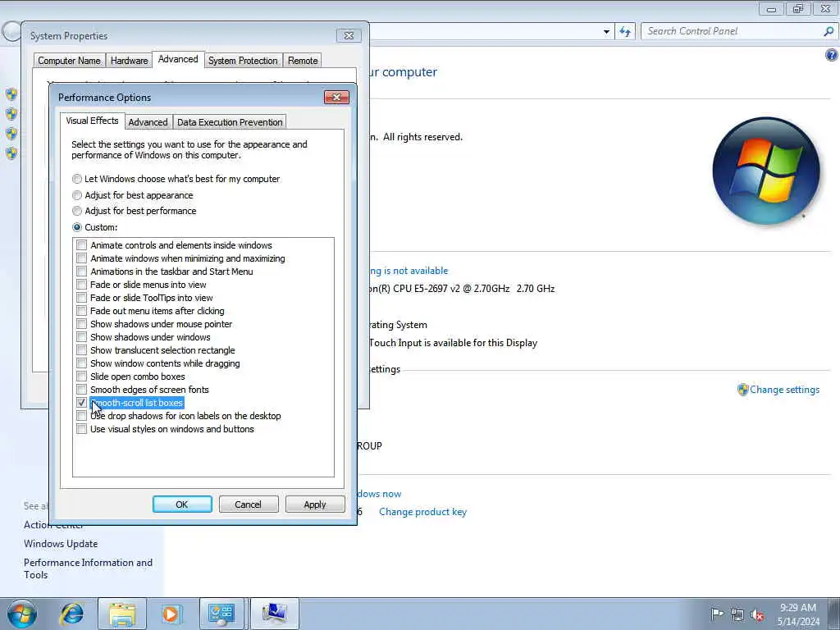This screenshot has width=840, height=630.
Task: Check Use drop shadows for icon labels
Action: tap(81, 416)
